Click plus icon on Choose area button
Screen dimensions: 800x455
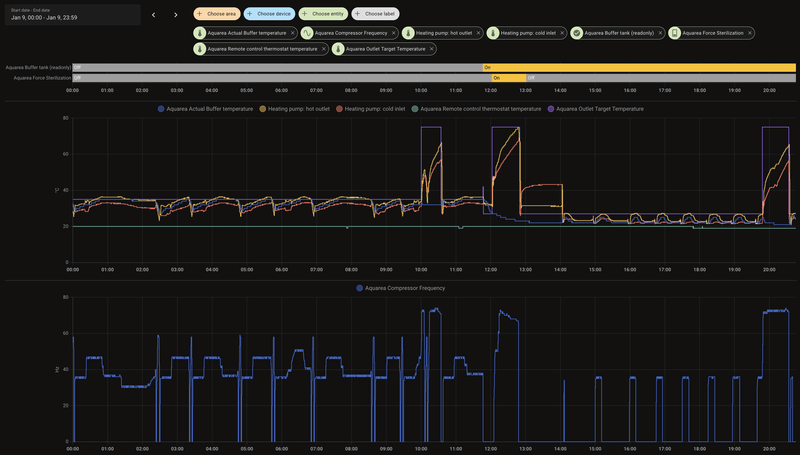click(x=199, y=14)
